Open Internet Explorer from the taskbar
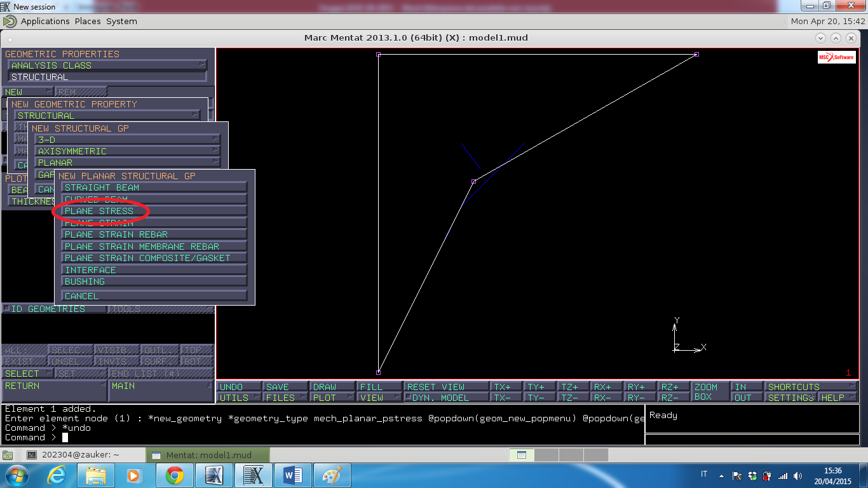The image size is (868, 488). (57, 475)
